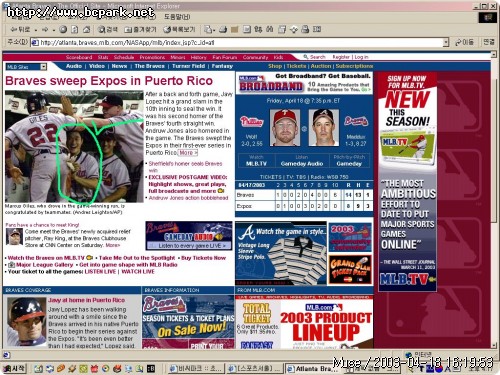The image size is (500, 375).
Task: Click the Gameday Audio 'Listen to every game LIVE' banner
Action: (189, 236)
